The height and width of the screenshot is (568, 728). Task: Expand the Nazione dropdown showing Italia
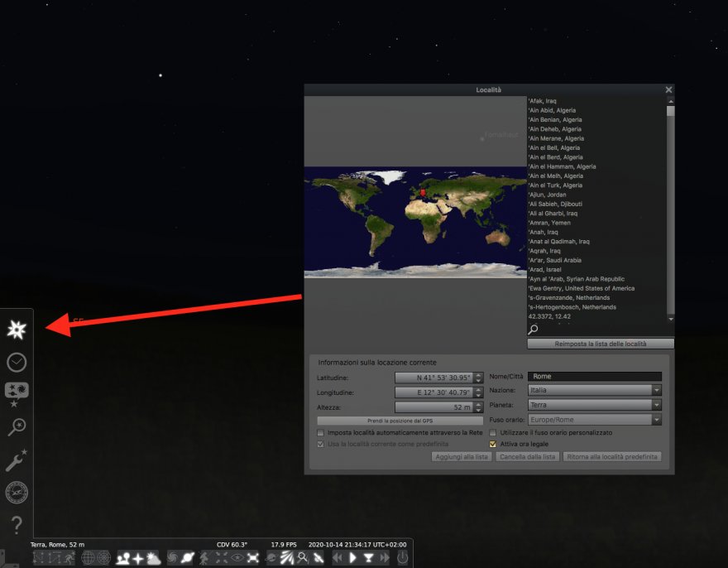pos(595,390)
